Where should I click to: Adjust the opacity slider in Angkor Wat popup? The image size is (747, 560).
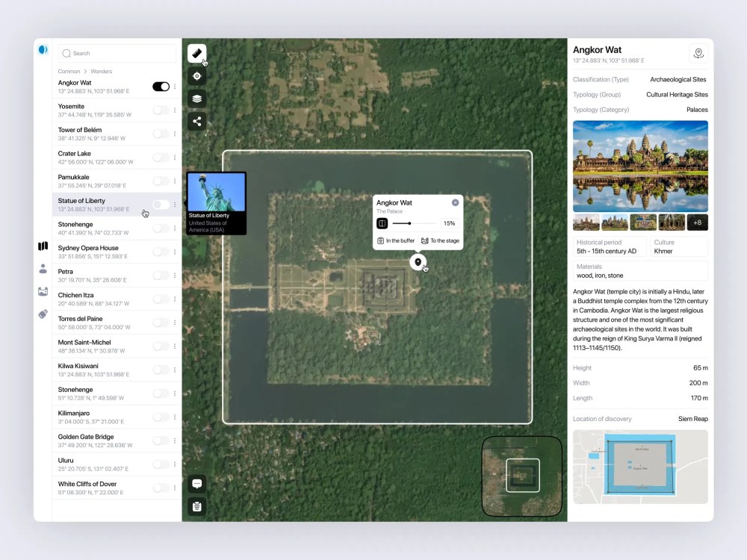pyautogui.click(x=414, y=223)
